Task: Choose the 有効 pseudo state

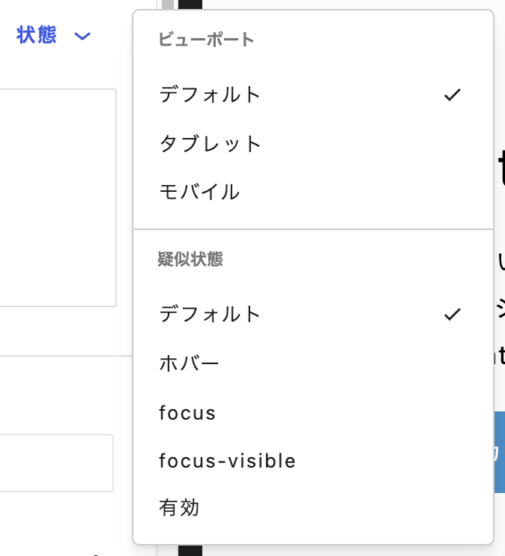Action: tap(313, 507)
